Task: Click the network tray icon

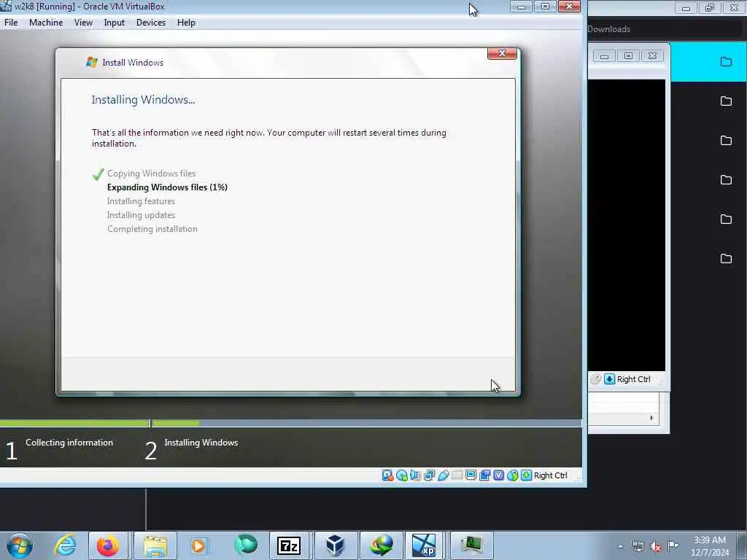Action: 638,546
